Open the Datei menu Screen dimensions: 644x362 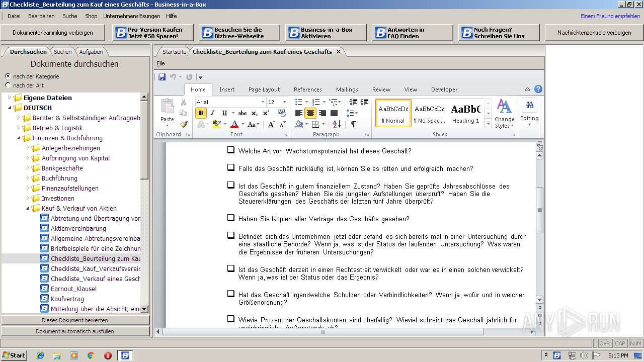(x=14, y=16)
